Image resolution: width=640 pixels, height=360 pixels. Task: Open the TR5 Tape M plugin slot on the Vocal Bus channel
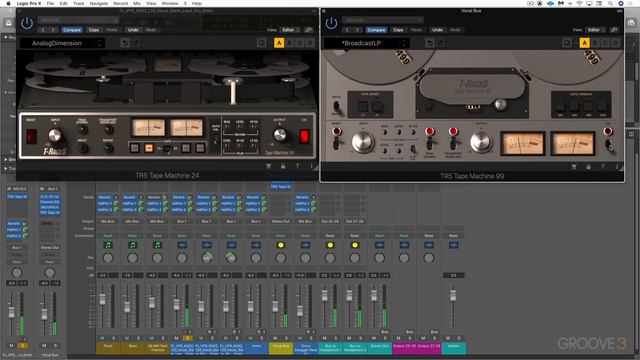click(281, 187)
